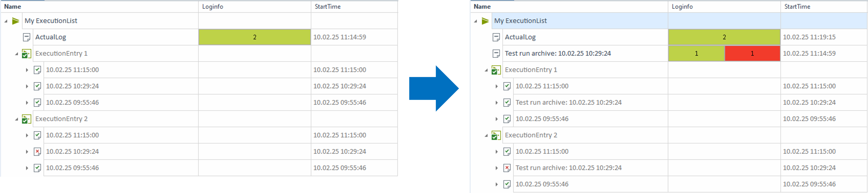Click green Loginfo bar of left panel ActualLog

254,37
